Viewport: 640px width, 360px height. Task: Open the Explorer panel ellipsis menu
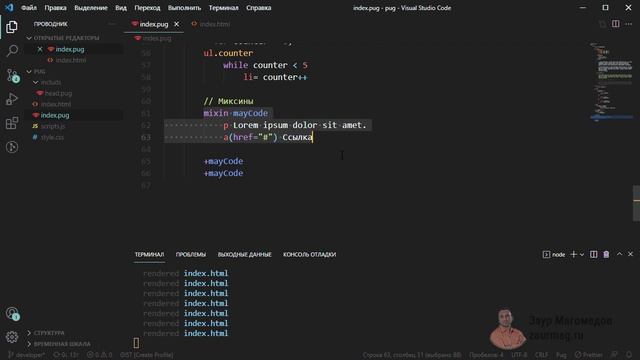tap(112, 24)
